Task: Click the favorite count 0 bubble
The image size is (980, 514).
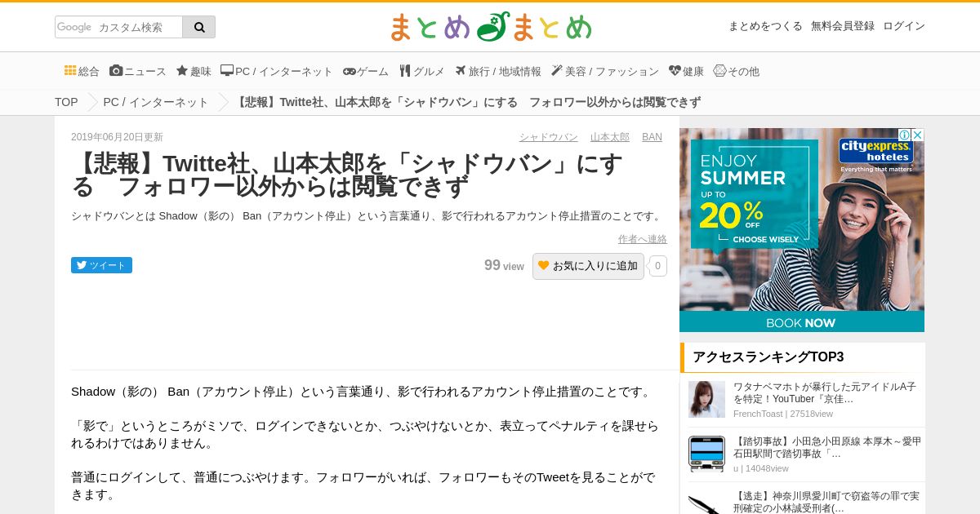Action: 657,266
